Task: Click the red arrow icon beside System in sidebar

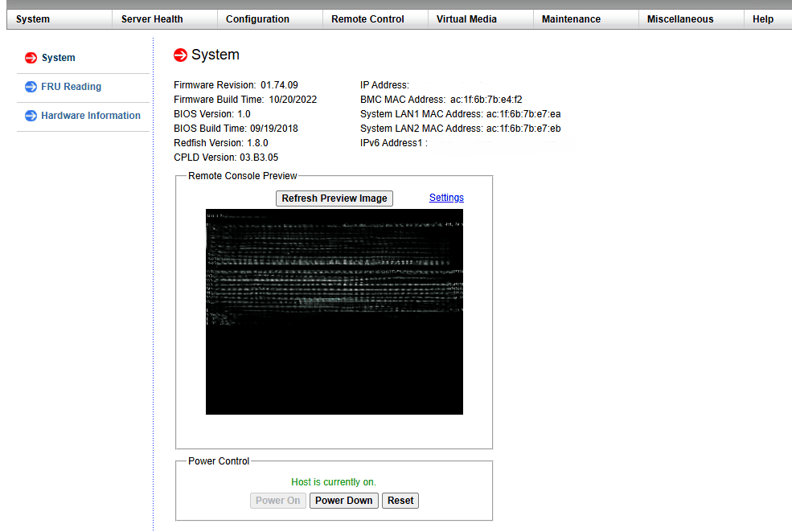Action: pyautogui.click(x=31, y=58)
